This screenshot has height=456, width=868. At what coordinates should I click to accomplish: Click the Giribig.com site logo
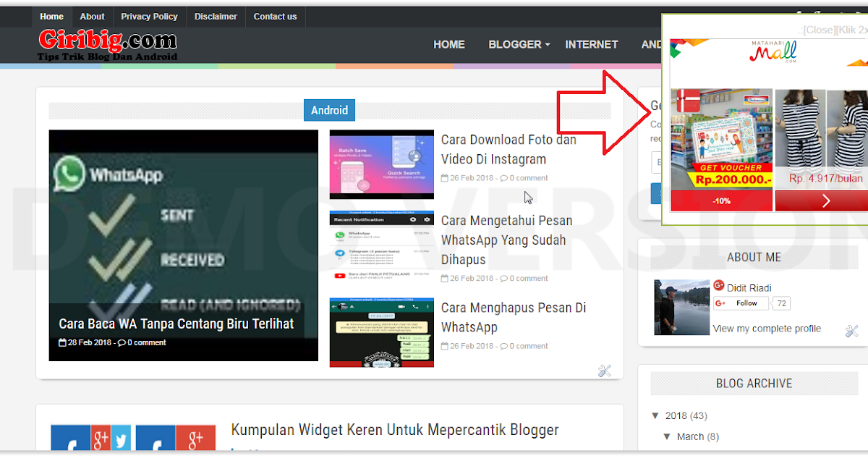click(x=108, y=44)
